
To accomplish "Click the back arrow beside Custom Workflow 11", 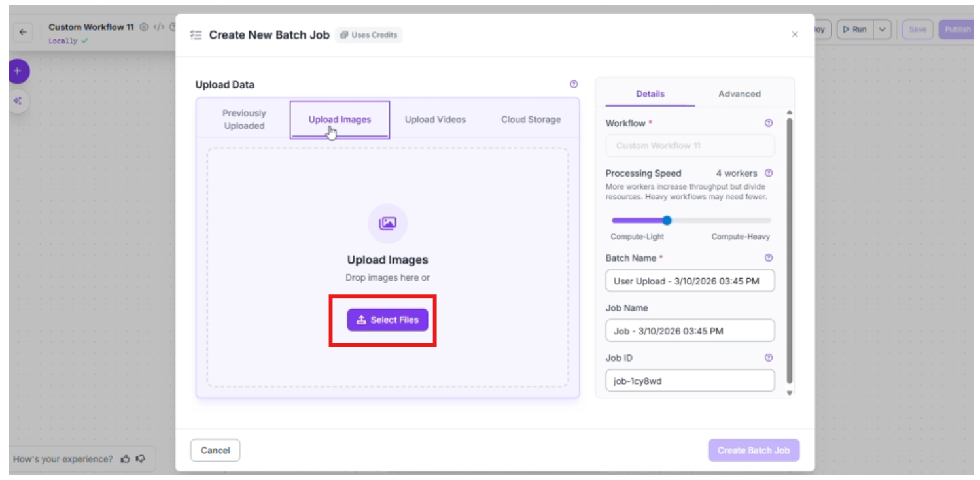I will click(x=23, y=32).
